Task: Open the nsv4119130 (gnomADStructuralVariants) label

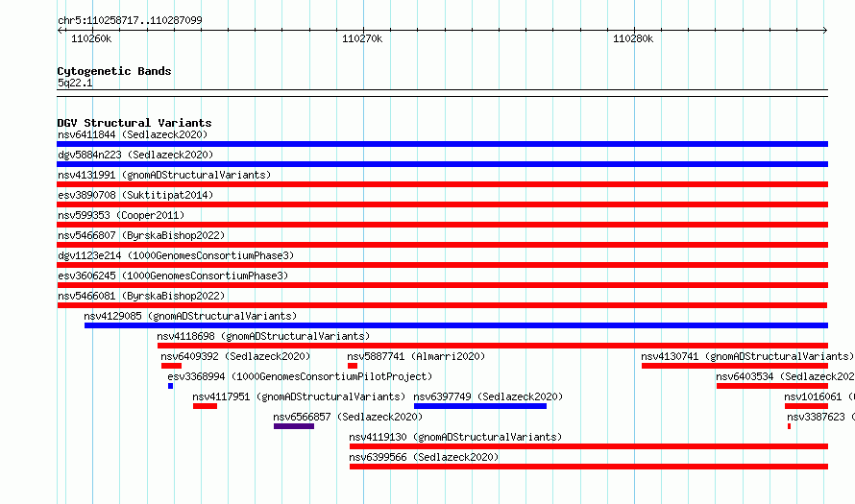Action: 455,437
